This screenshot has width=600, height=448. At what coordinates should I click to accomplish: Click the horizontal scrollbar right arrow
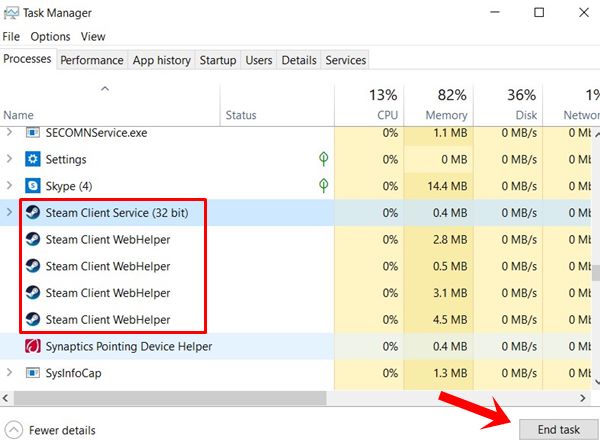(x=582, y=398)
